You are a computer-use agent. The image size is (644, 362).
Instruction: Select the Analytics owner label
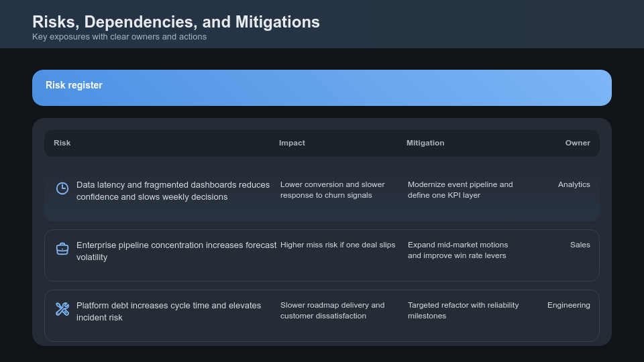[574, 184]
